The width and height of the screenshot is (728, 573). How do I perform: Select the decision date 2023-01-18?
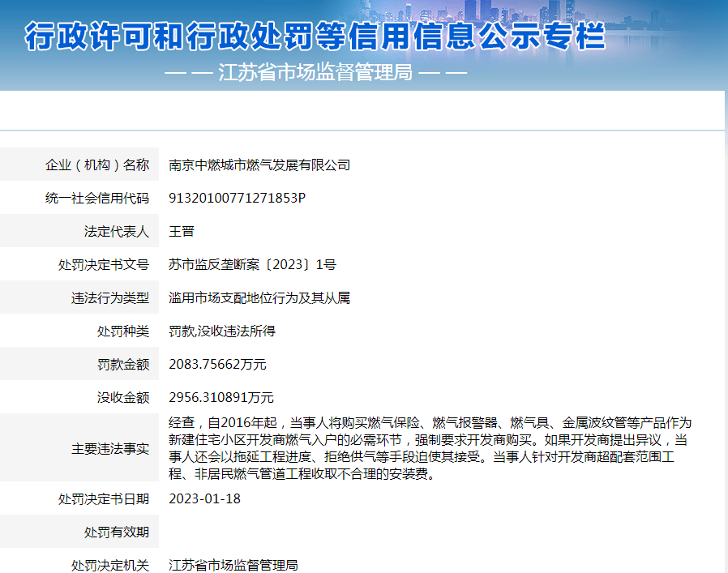(204, 498)
